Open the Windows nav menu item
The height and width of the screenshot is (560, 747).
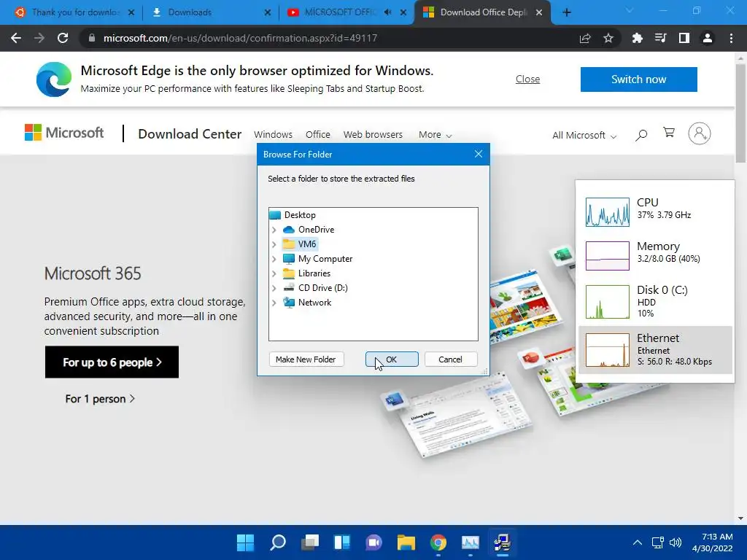pos(273,135)
